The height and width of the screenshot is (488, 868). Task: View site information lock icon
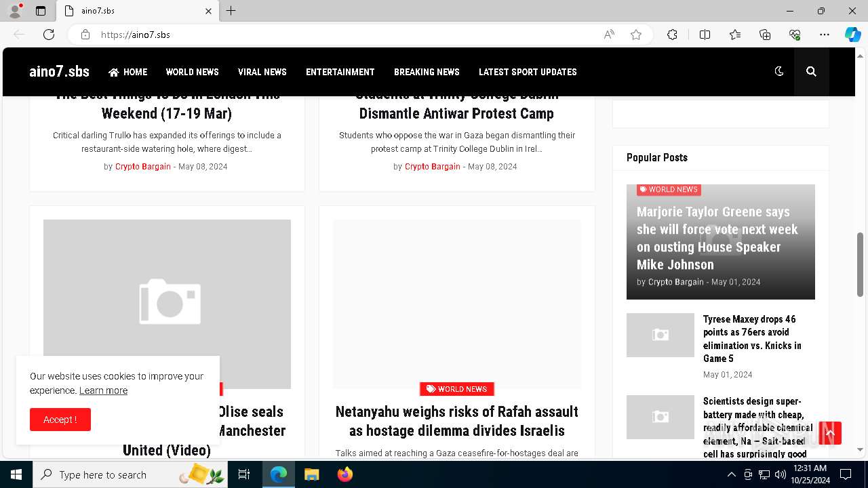85,35
